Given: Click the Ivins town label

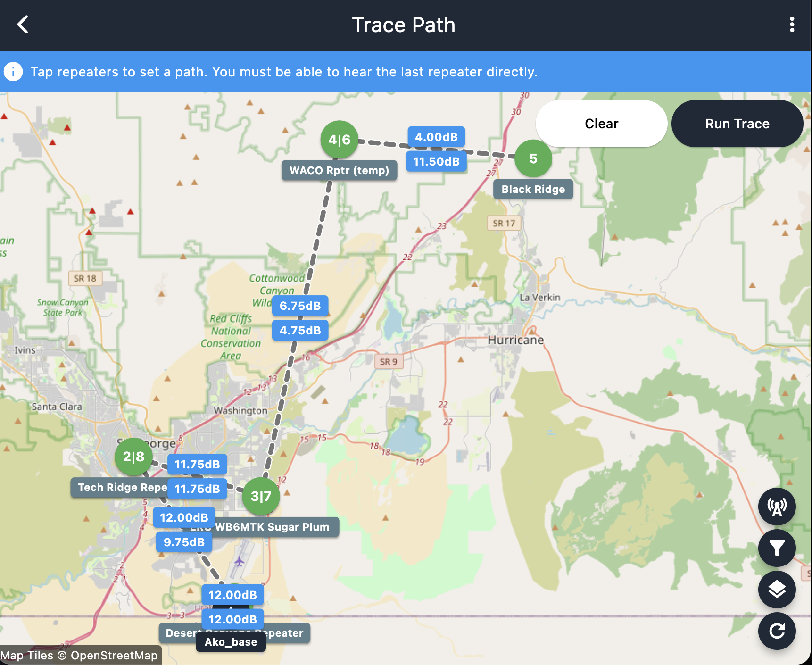Looking at the screenshot, I should (25, 350).
